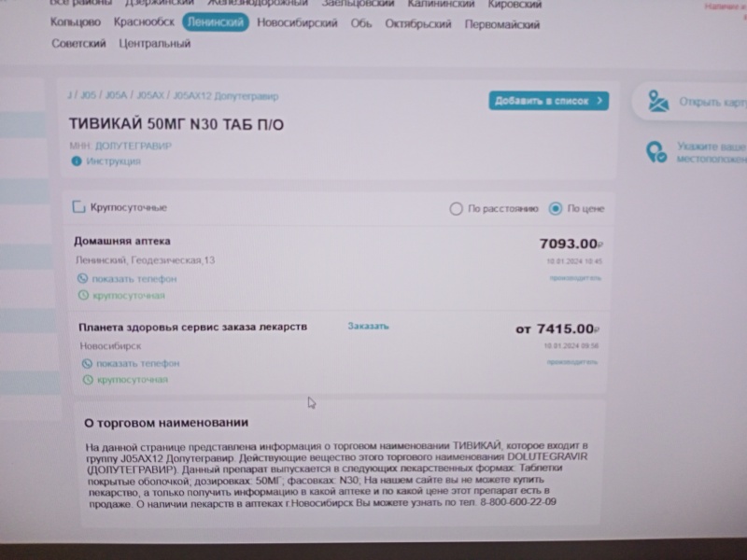Open the ДОЛУТЕГРАВИР МНН link
Screen dimensions: 747x560
click(x=133, y=146)
